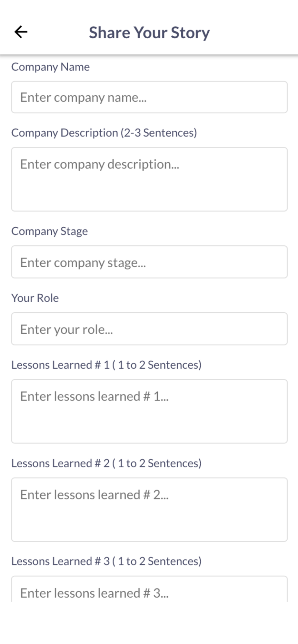The image size is (298, 644).
Task: Tap the 'Enter lessons learned # 2...' placeholder
Action: tap(94, 495)
